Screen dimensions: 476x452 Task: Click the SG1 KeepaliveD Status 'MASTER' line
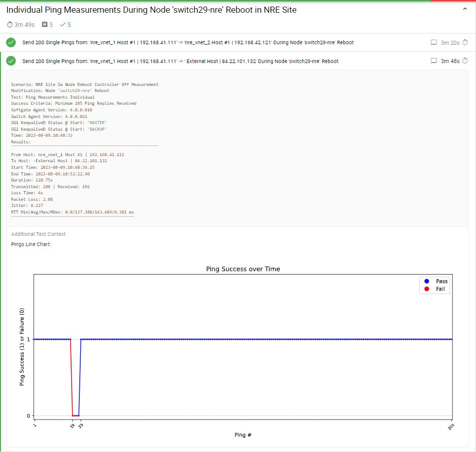click(59, 123)
